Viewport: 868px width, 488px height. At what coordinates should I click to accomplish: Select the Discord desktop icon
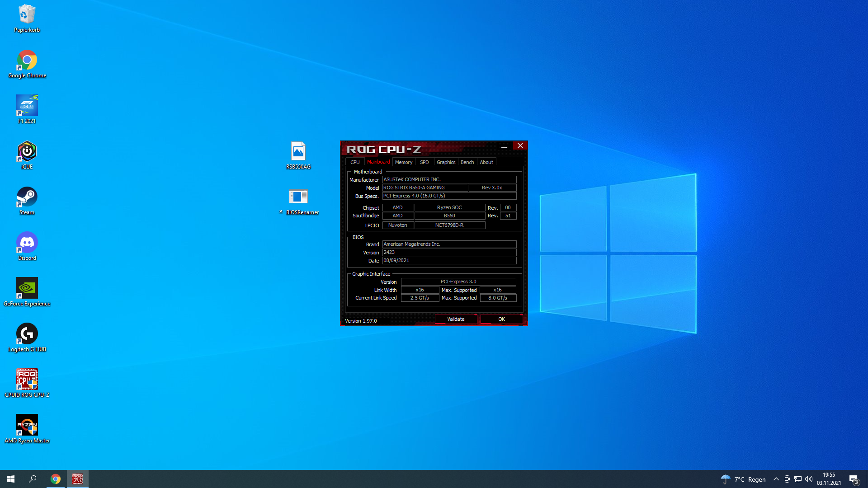pyautogui.click(x=27, y=247)
